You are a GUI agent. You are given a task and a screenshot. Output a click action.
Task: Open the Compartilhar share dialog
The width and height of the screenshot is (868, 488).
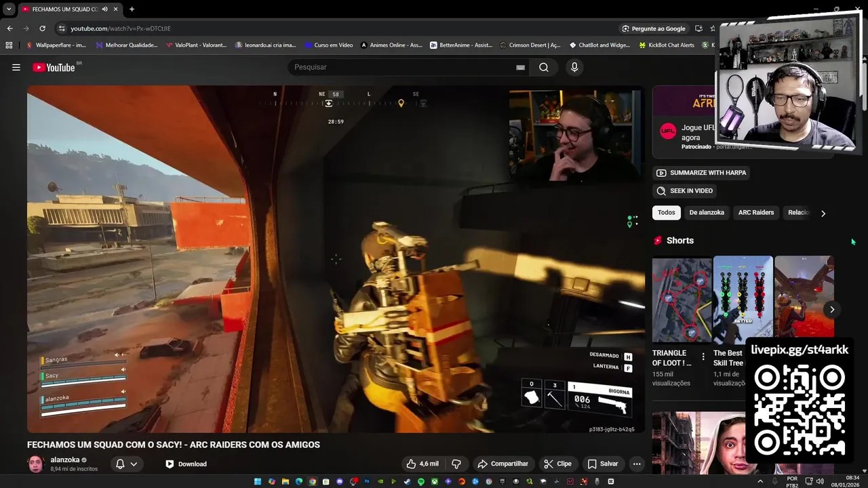502,464
